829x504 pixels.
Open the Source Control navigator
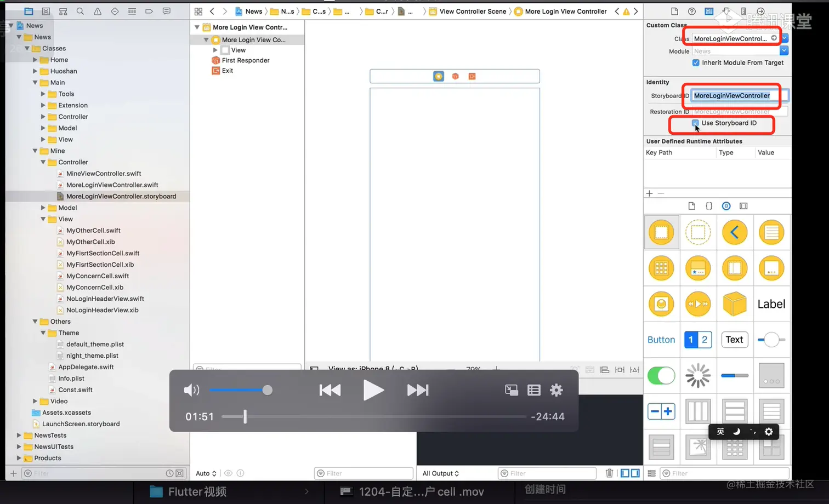coord(46,11)
